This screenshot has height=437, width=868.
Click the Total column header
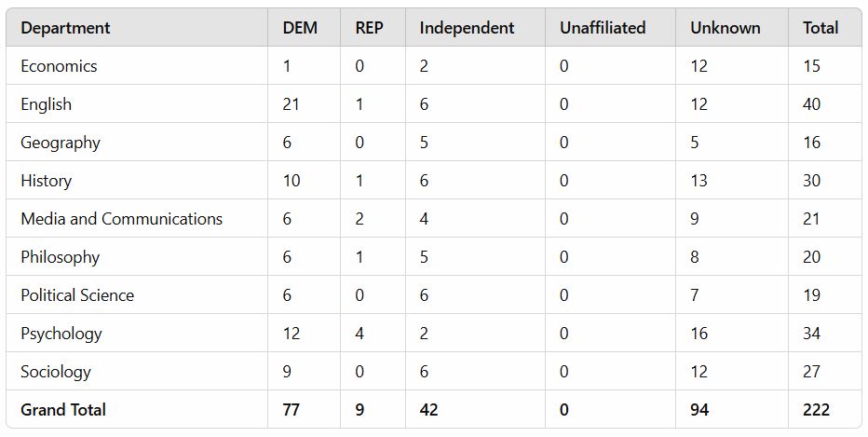click(821, 28)
